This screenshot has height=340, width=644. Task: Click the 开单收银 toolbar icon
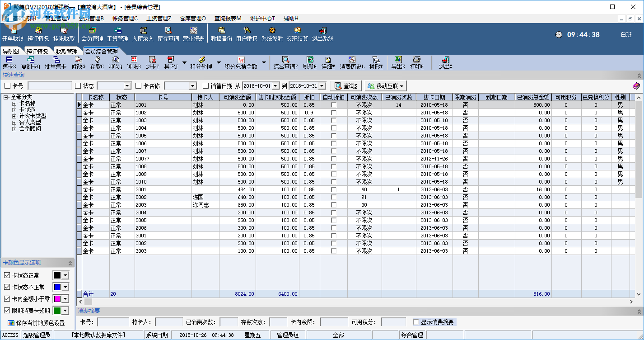[13, 34]
